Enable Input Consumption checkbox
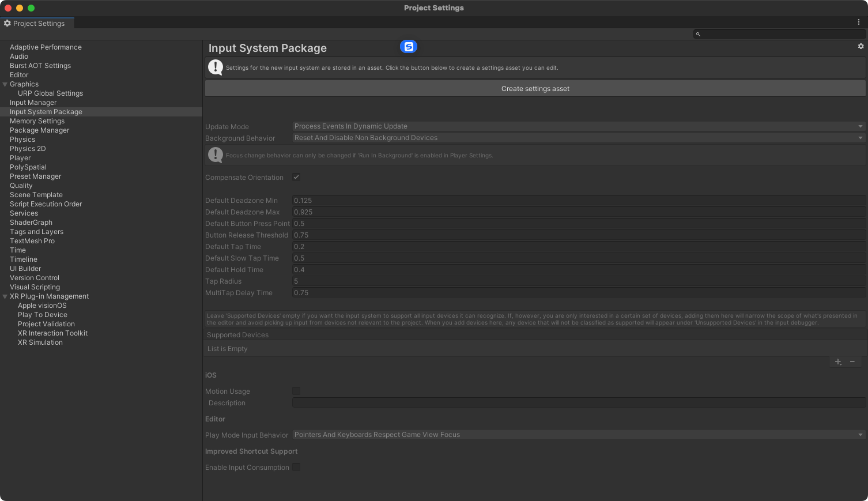Screen dimensions: 868x501 296,468
